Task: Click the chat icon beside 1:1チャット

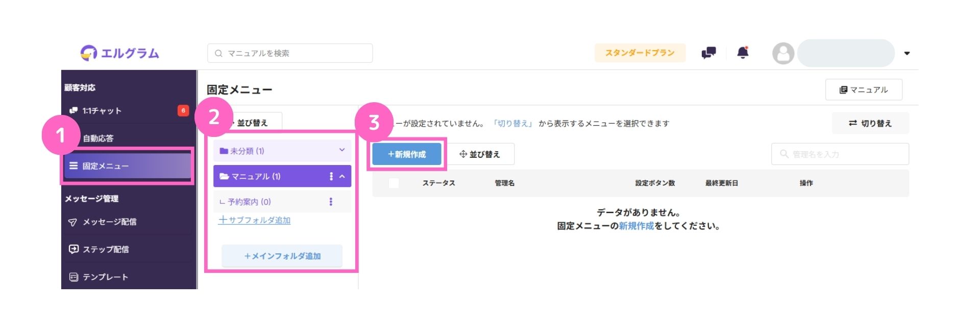Action: point(73,111)
